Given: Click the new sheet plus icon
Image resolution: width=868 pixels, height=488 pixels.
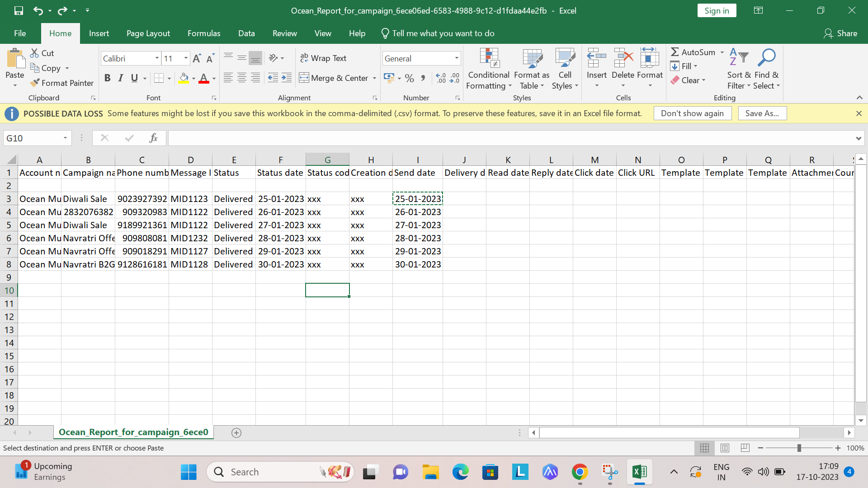Looking at the screenshot, I should pyautogui.click(x=236, y=432).
